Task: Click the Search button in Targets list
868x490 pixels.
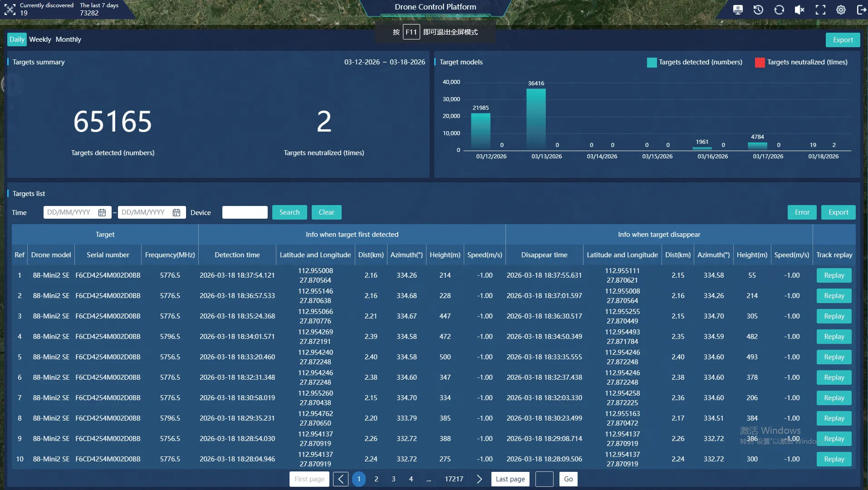Action: (x=289, y=212)
